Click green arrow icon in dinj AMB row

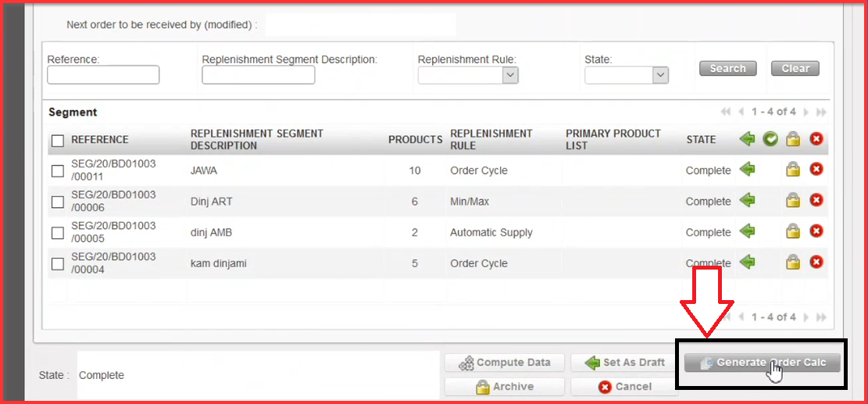[x=747, y=231]
